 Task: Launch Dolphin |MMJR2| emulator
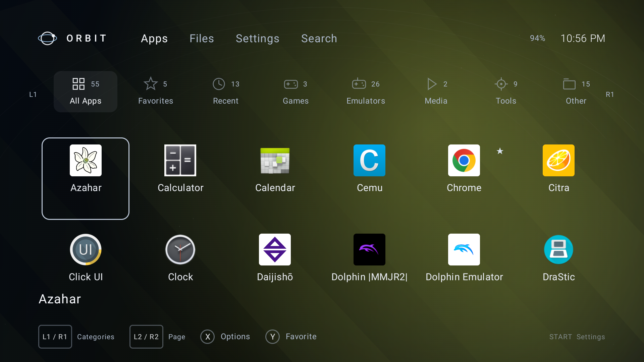[369, 250]
